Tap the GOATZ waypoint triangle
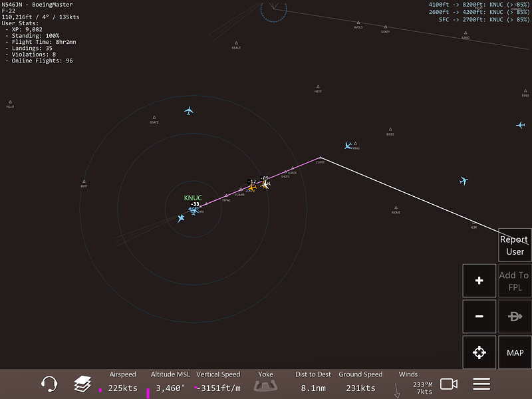The image size is (532, 399). pyautogui.click(x=154, y=118)
